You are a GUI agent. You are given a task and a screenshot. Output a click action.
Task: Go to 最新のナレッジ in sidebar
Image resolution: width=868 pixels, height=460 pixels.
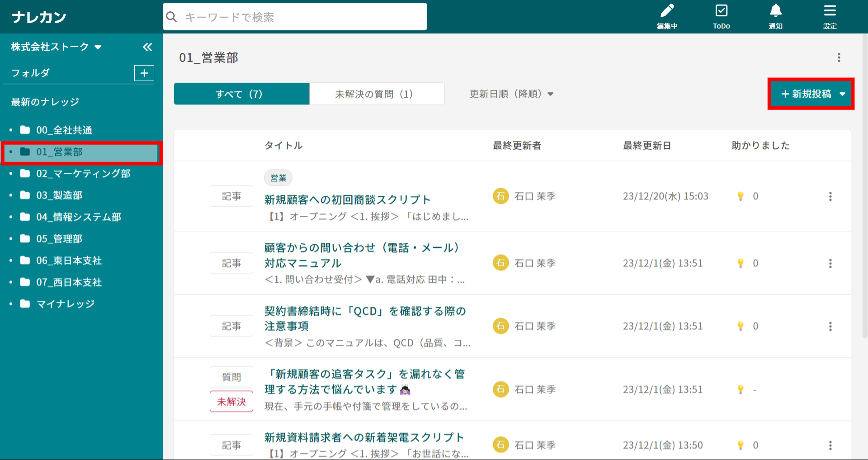45,102
